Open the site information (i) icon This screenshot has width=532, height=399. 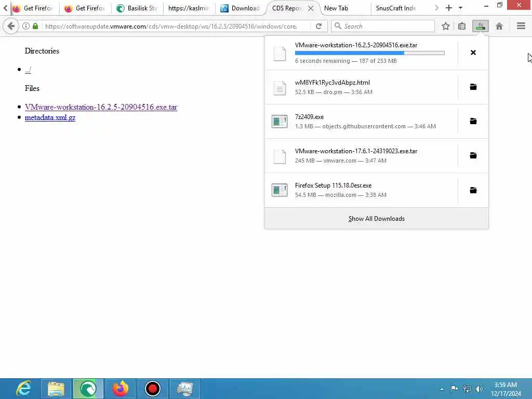[x=26, y=26]
